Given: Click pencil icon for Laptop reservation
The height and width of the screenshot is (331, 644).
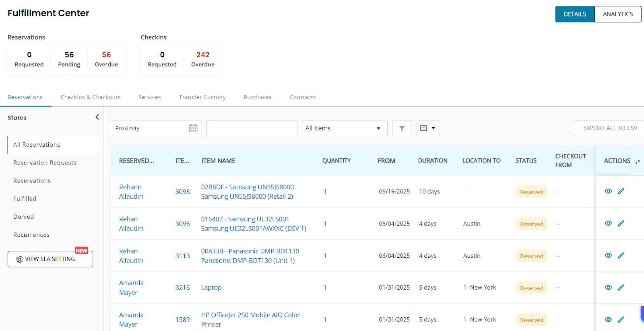Looking at the screenshot, I should click(x=621, y=288).
